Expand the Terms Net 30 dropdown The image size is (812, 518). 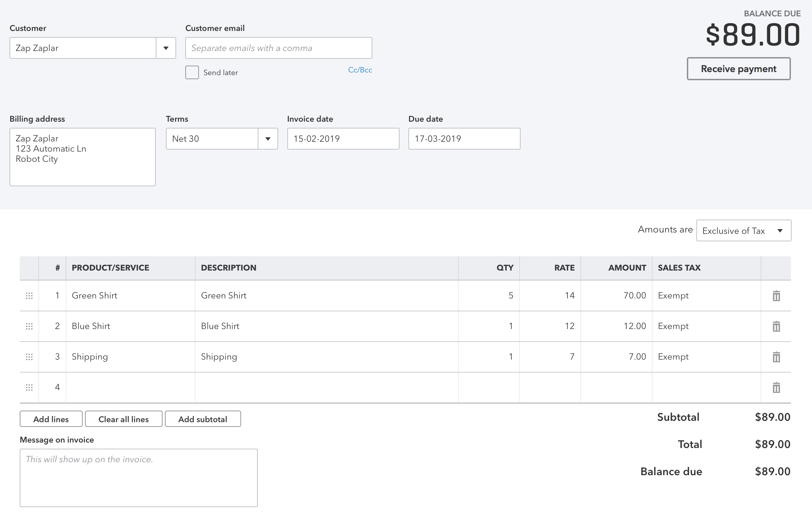[268, 139]
